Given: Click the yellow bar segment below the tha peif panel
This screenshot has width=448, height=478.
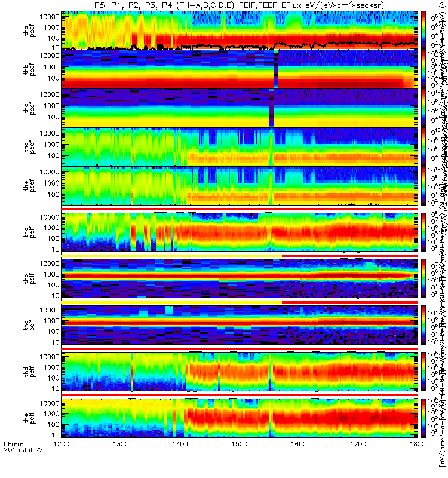Looking at the screenshot, I should click(x=171, y=256).
